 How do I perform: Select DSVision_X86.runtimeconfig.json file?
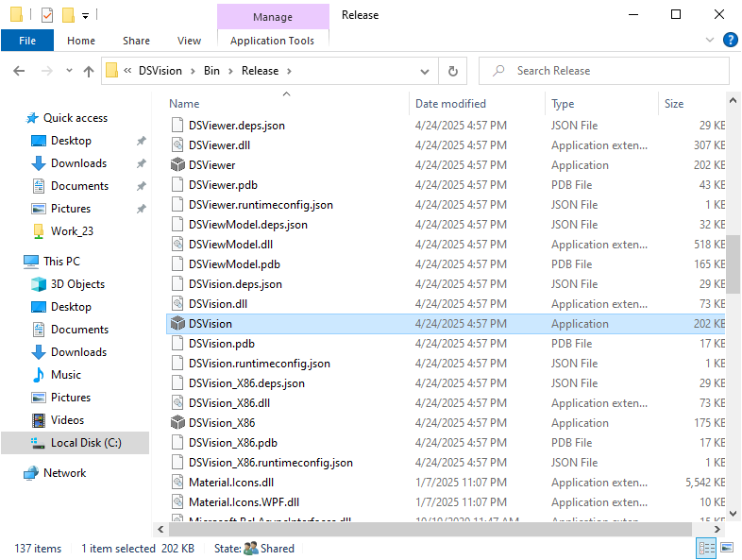271,462
